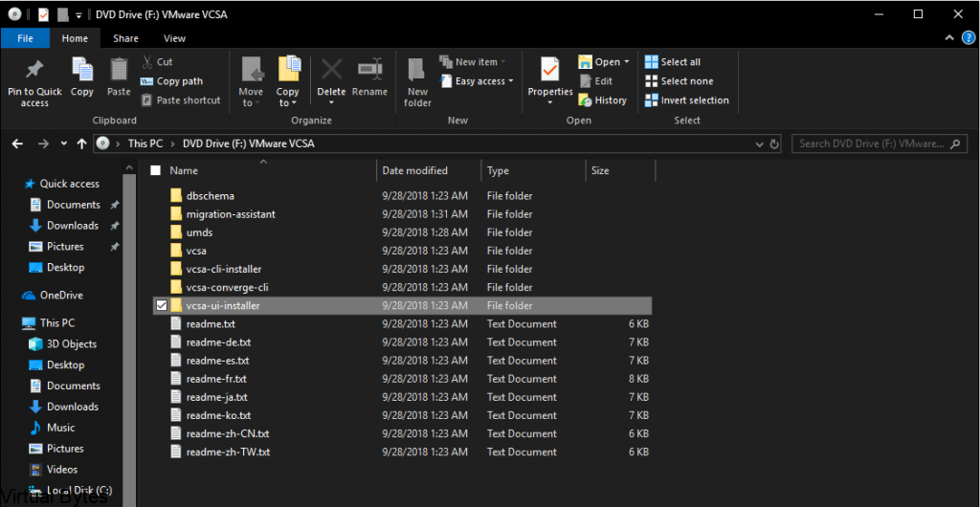Viewport: 980px width, 507px height.
Task: Click the Move to icon
Action: coord(252,69)
